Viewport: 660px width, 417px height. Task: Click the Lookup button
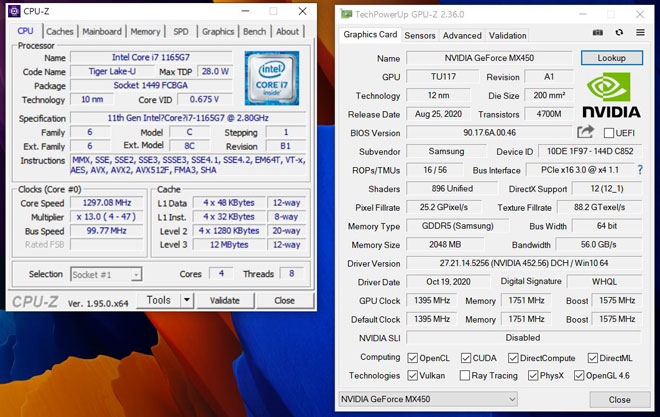click(612, 58)
